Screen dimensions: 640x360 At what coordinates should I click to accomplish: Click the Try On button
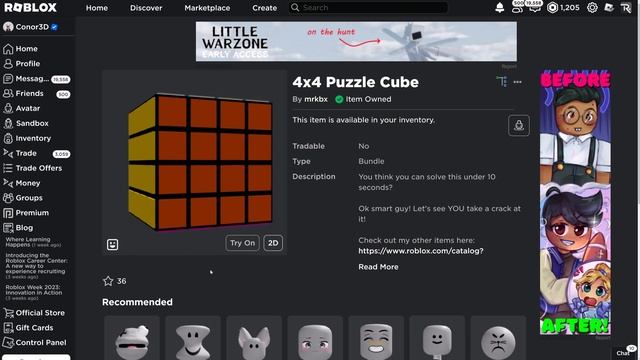point(242,243)
